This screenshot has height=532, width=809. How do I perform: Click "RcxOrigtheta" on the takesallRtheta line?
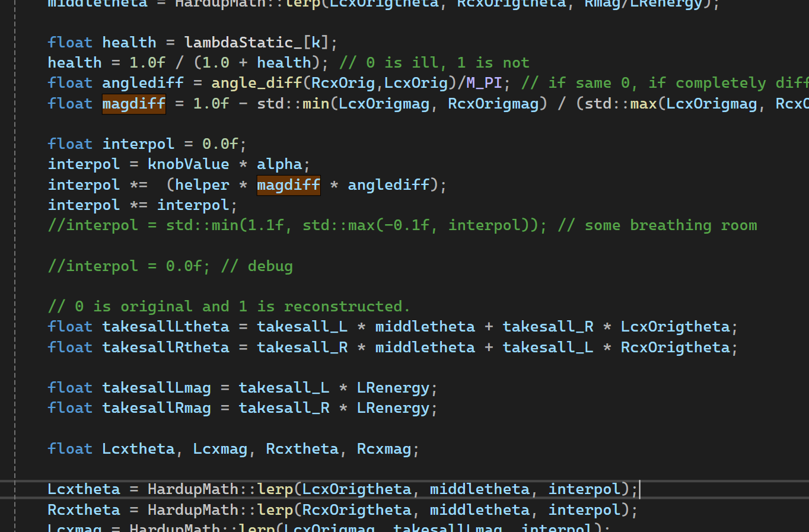click(676, 348)
